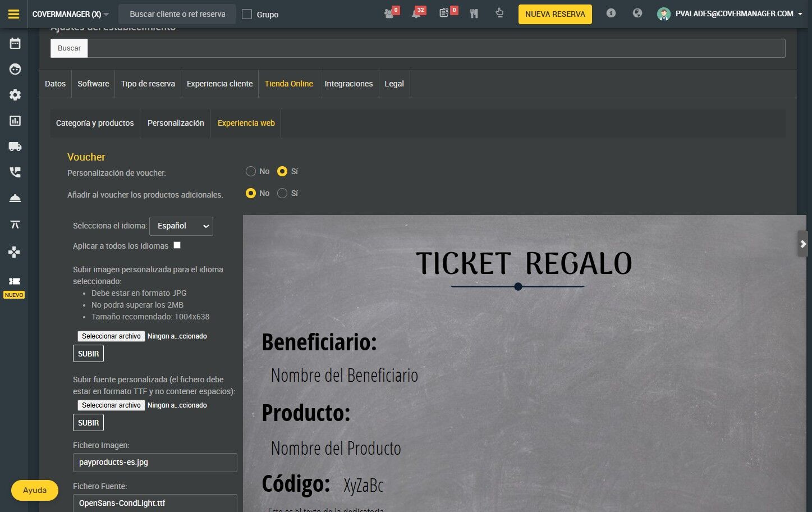812x512 pixels.
Task: Click 'Tamaño recomendado: 1004x638' text
Action: pos(150,317)
